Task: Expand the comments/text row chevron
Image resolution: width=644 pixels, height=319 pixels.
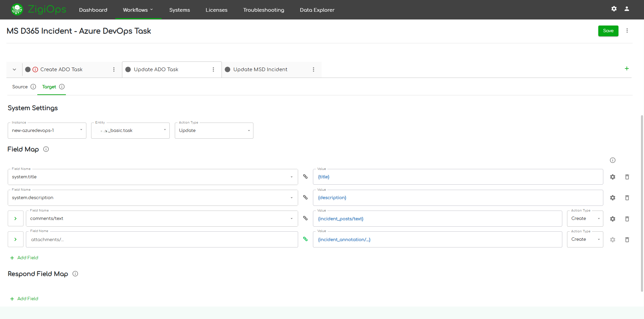Action: (15, 219)
